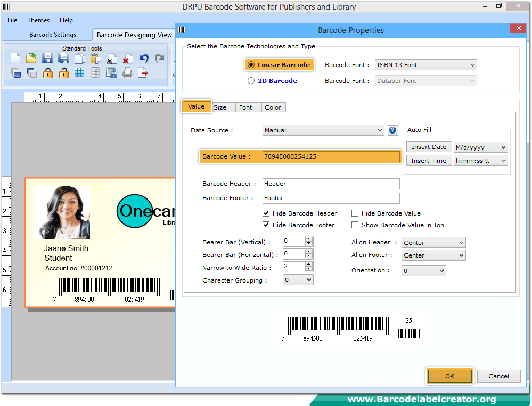This screenshot has height=406, width=532.
Task: Enable the Hide Barcode Value checkbox
Action: click(355, 213)
